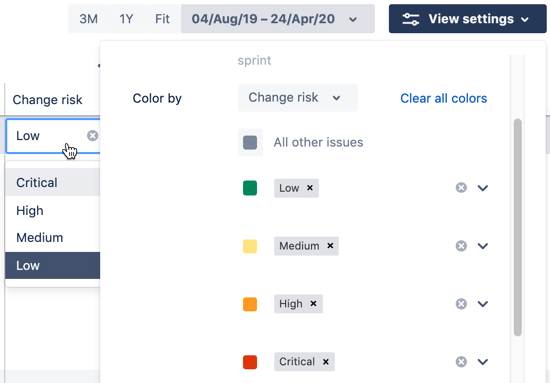
Task: Expand the Low color rule chevron
Action: pos(483,188)
